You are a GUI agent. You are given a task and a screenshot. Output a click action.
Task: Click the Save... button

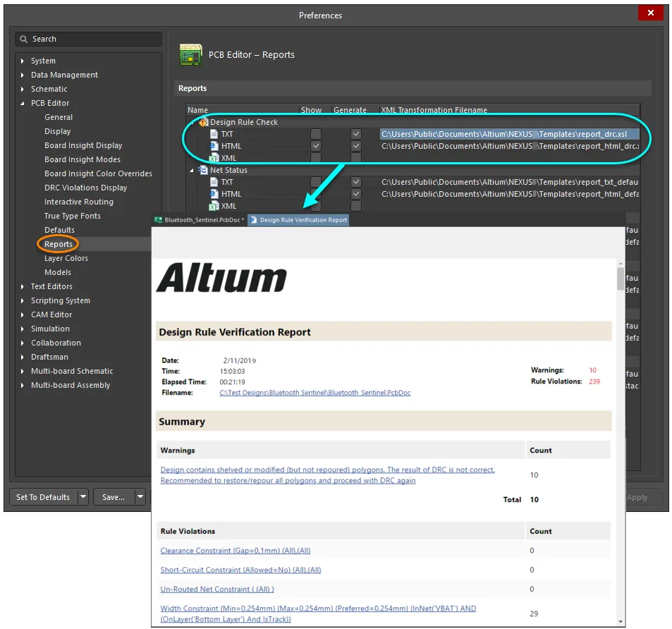point(114,497)
